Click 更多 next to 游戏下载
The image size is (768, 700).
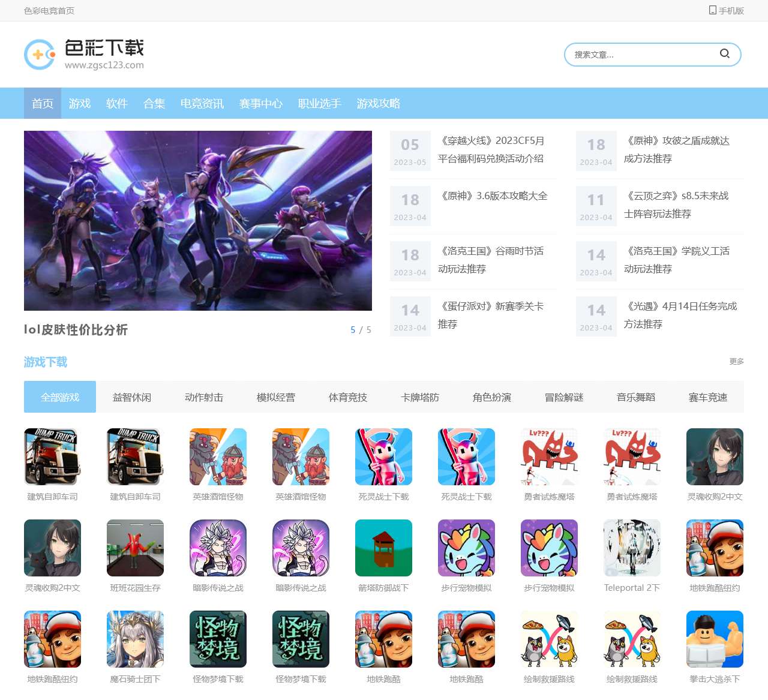pyautogui.click(x=737, y=361)
